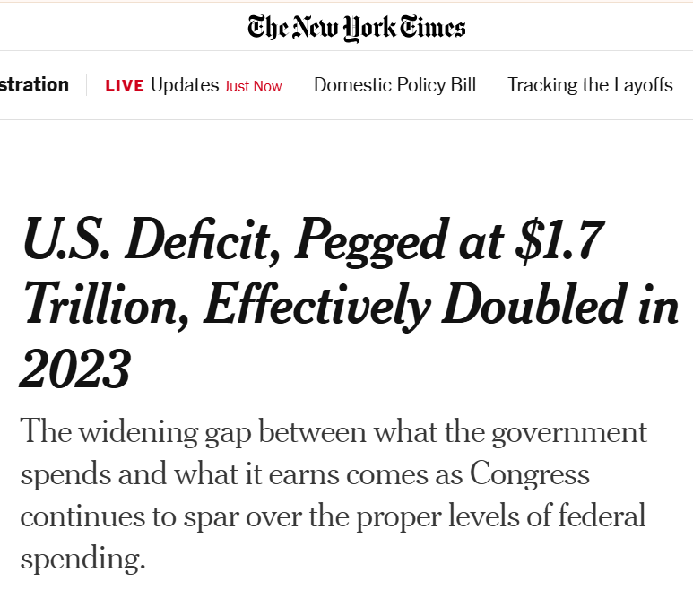Go to Tracking the Layoffs

pyautogui.click(x=590, y=85)
